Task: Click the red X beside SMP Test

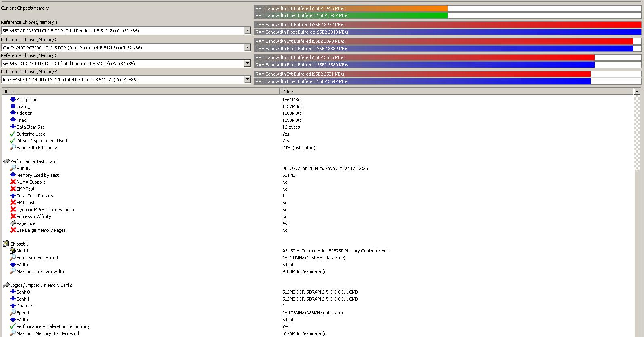Action: click(x=13, y=189)
